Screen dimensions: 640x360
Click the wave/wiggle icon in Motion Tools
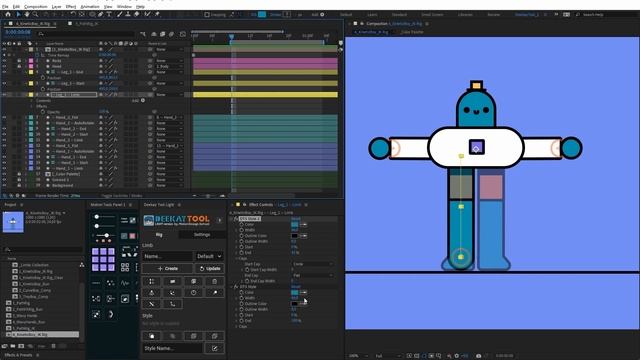point(125,283)
